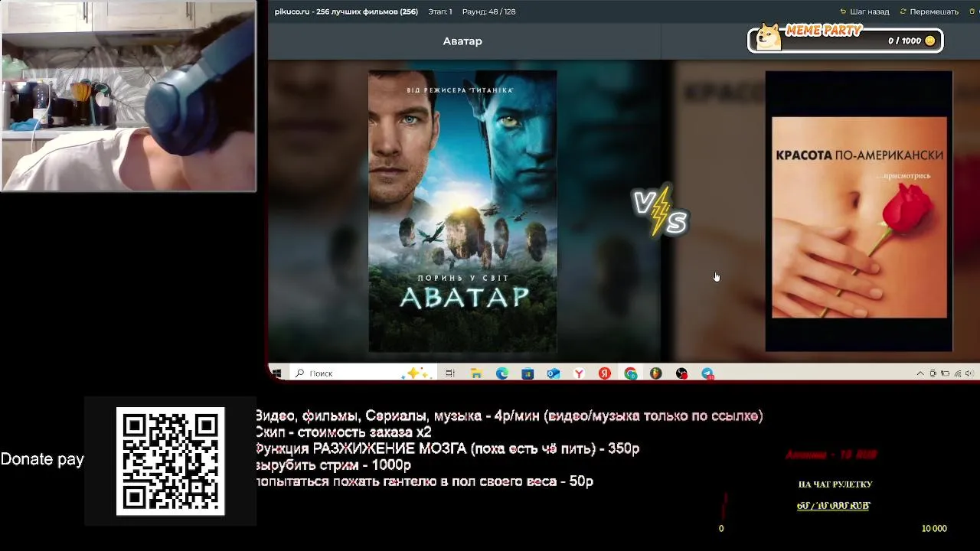Click the Аватар title header
Screen dimensions: 980x551
pos(462,41)
